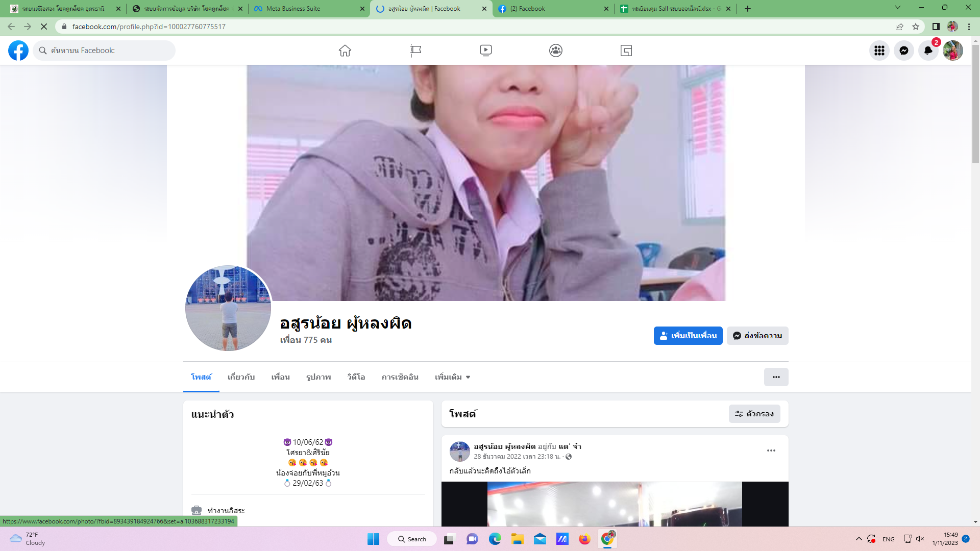Screen dimensions: 980x551
Task: Expand the เพิ่มเติม dropdown tab
Action: pos(452,377)
